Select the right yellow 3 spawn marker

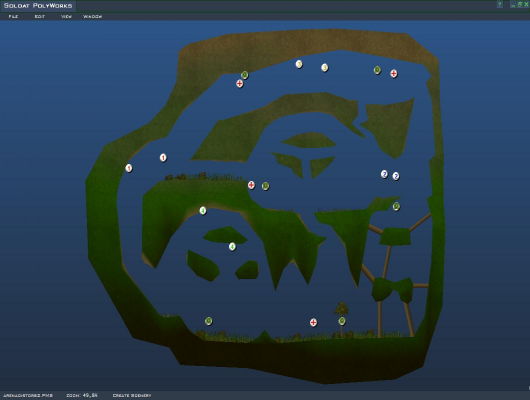point(324,68)
